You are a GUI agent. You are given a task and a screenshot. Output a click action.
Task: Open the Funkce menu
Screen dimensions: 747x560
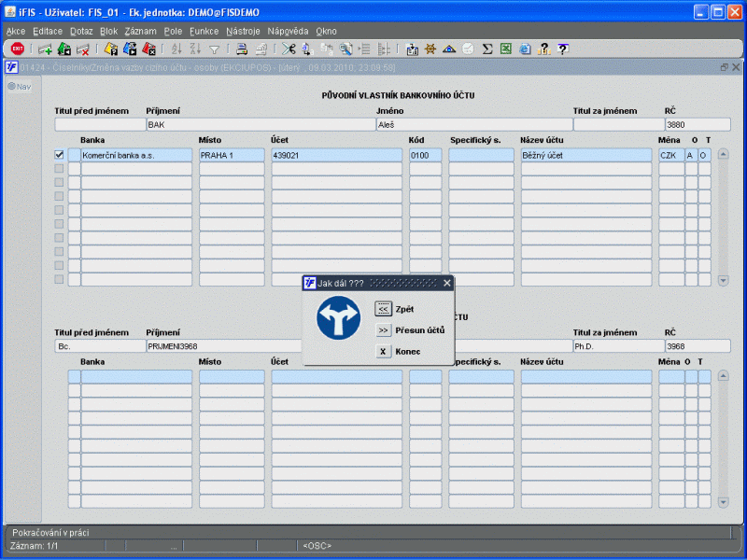coord(204,31)
